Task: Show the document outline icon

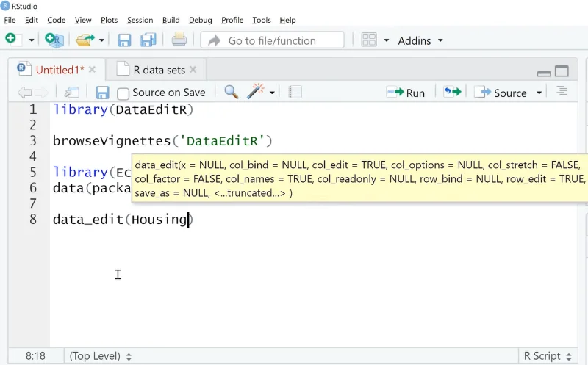Action: (562, 91)
